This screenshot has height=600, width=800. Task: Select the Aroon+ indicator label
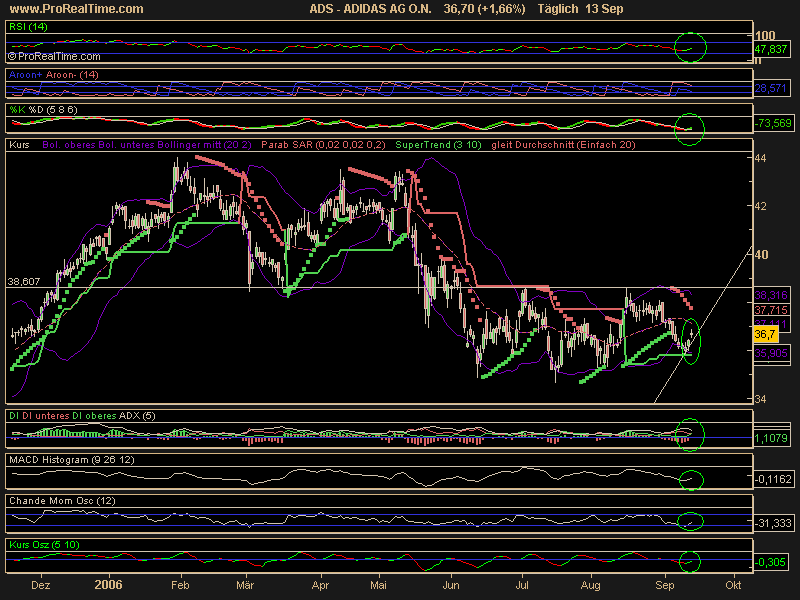coord(25,75)
